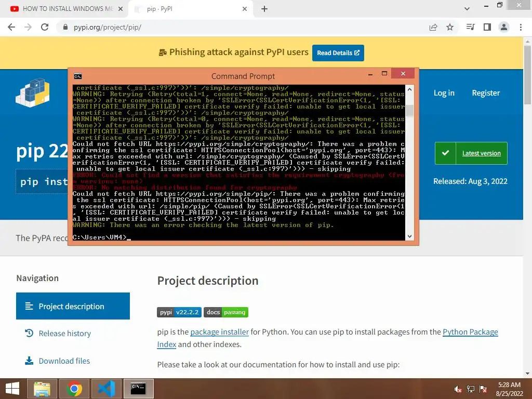The height and width of the screenshot is (399, 532).
Task: Expand the tab search chevron
Action: (467, 9)
